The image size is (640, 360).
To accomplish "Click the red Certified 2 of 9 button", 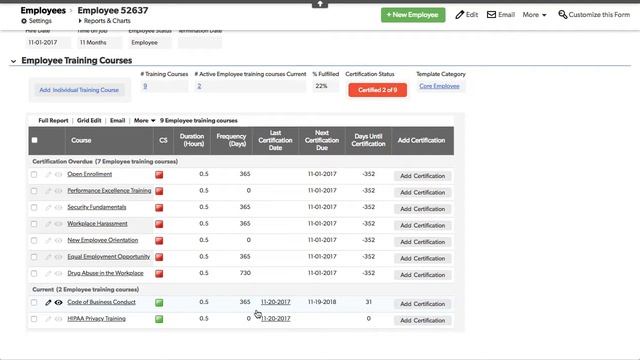I will click(378, 90).
